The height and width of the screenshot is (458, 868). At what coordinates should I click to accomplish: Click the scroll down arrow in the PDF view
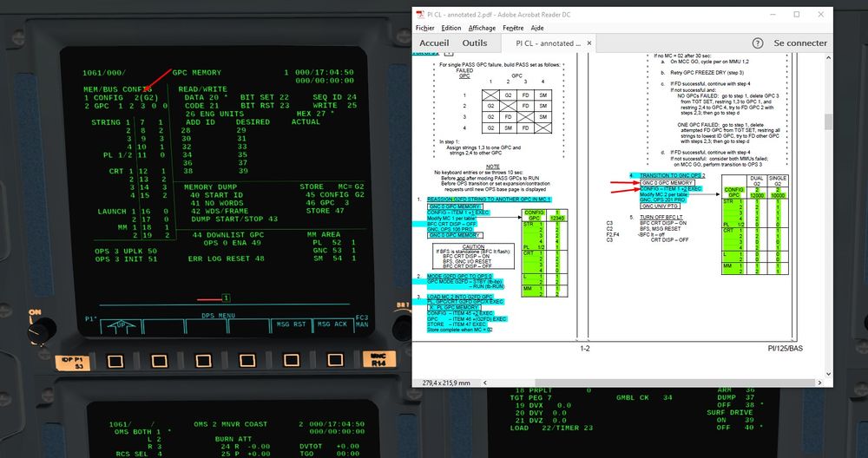(x=828, y=375)
